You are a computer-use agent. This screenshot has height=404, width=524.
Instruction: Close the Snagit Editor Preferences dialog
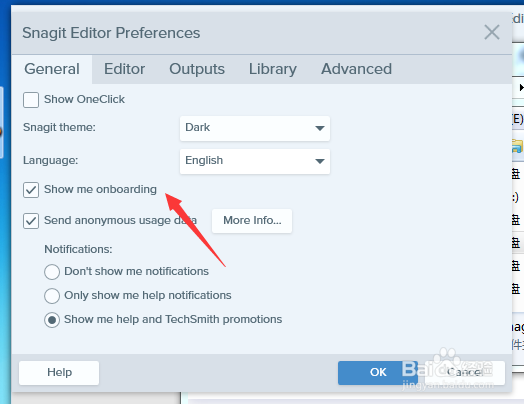point(492,32)
